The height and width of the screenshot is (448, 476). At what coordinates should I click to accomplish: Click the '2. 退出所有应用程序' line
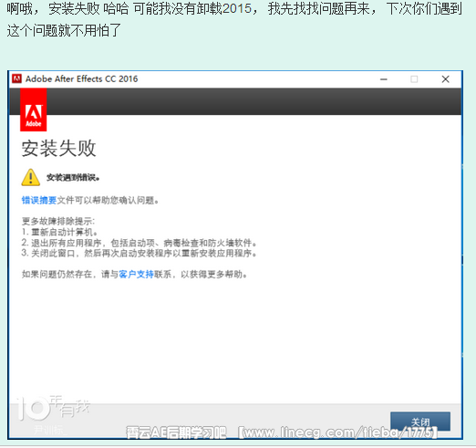tap(140, 243)
